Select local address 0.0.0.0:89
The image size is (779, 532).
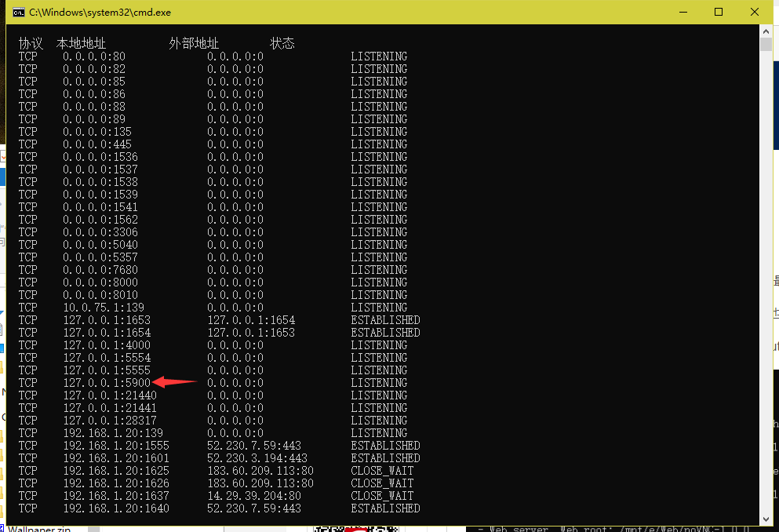tap(94, 118)
